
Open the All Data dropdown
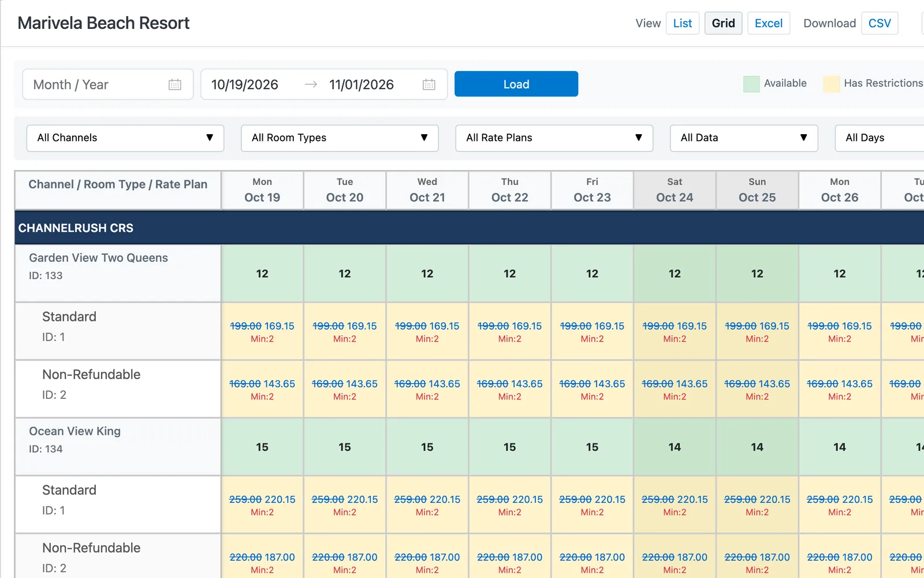744,138
